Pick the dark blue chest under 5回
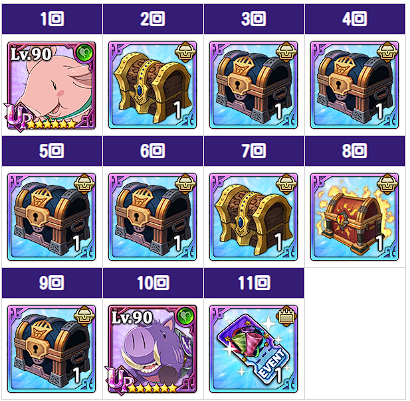Screen dimensions: 410x401 click(x=51, y=217)
